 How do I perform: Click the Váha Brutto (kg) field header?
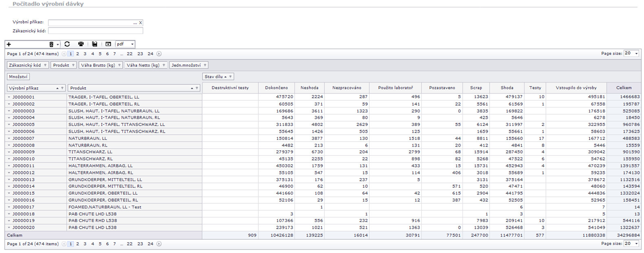98,66
